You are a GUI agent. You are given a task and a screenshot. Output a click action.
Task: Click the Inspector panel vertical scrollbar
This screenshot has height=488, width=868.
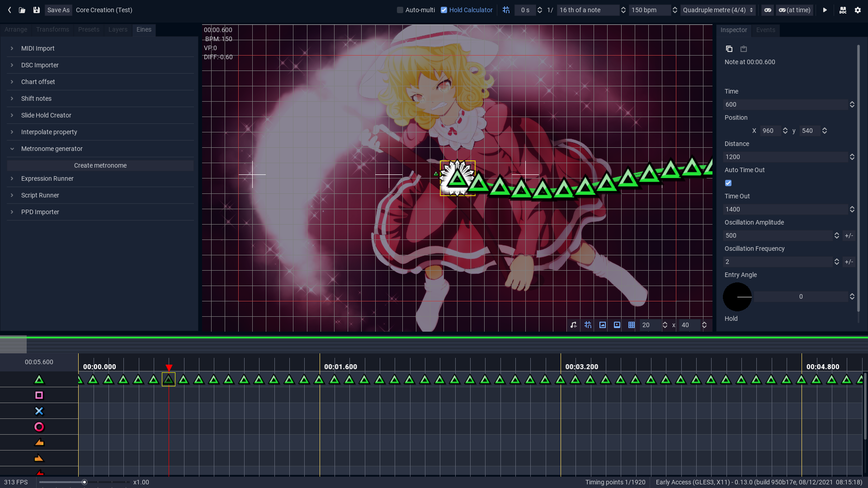click(858, 178)
